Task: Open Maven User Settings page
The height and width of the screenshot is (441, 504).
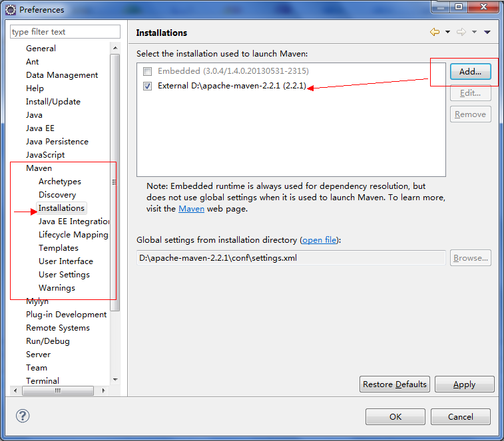Action: click(64, 275)
